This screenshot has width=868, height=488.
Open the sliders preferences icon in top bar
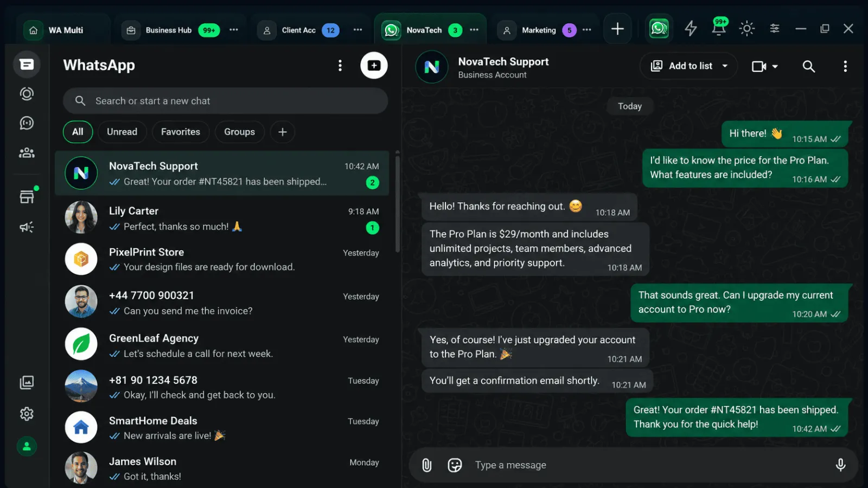(x=775, y=28)
